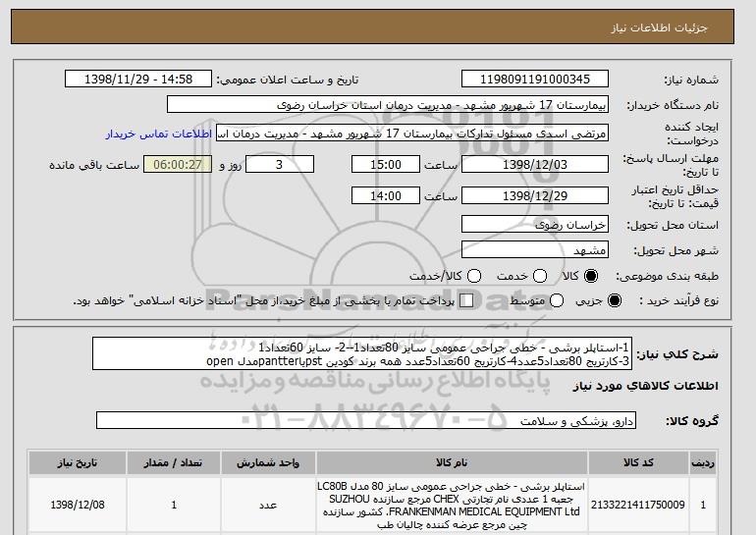Select the متوسط purchase process radio
This screenshot has height=535, width=756.
pyautogui.click(x=557, y=300)
